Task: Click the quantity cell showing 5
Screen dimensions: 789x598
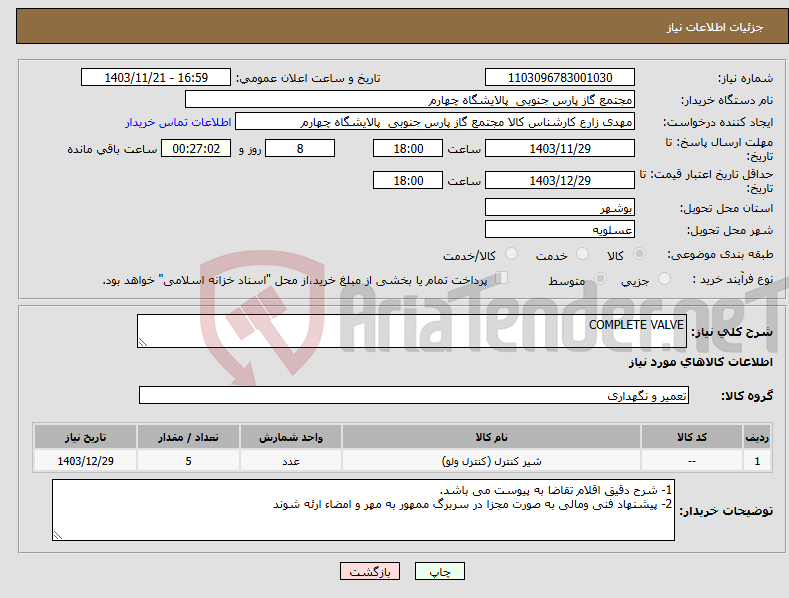Action: click(188, 461)
